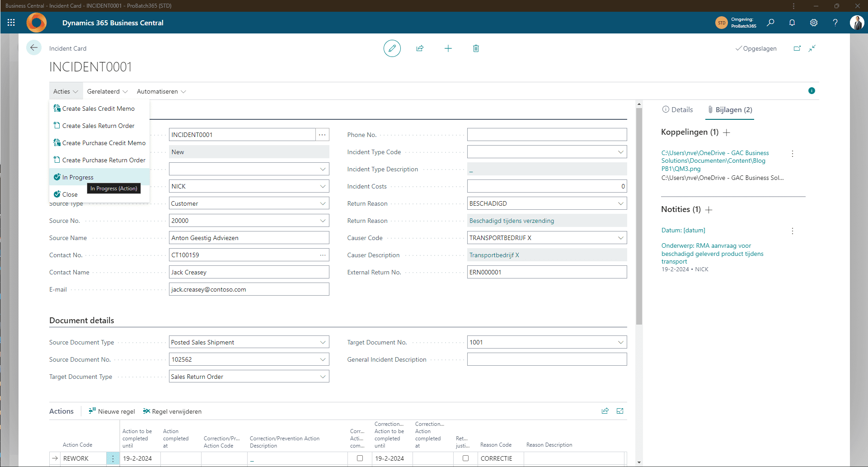Open the Causer Code dropdown

[x=620, y=238]
